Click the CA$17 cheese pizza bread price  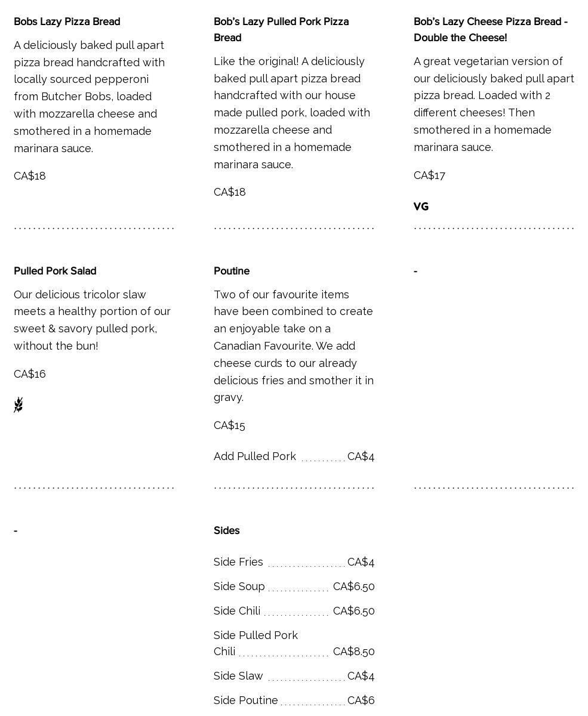[429, 175]
